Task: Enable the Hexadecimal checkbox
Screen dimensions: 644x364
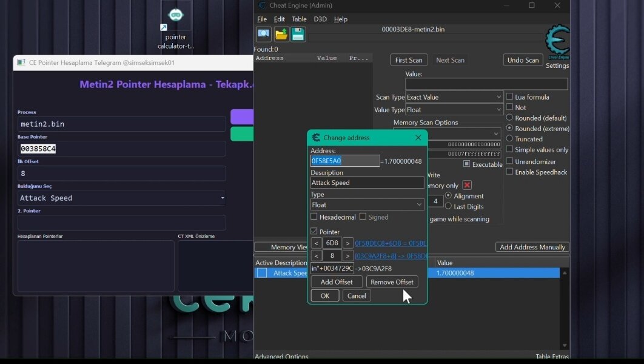Action: point(314,217)
